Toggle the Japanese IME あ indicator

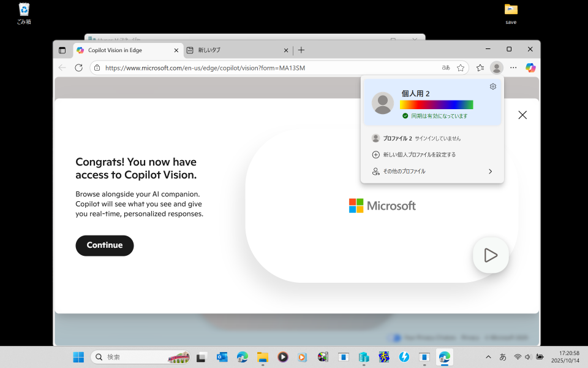pyautogui.click(x=503, y=357)
